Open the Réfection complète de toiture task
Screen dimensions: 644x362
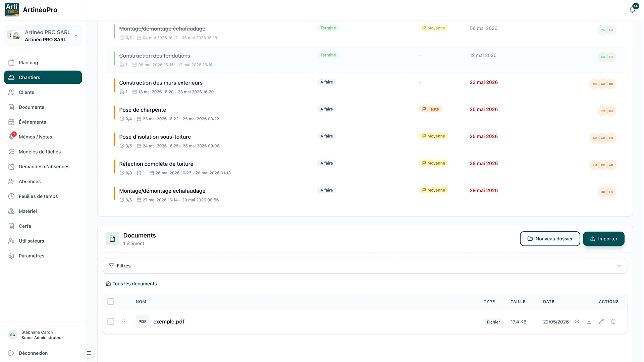pos(156,164)
